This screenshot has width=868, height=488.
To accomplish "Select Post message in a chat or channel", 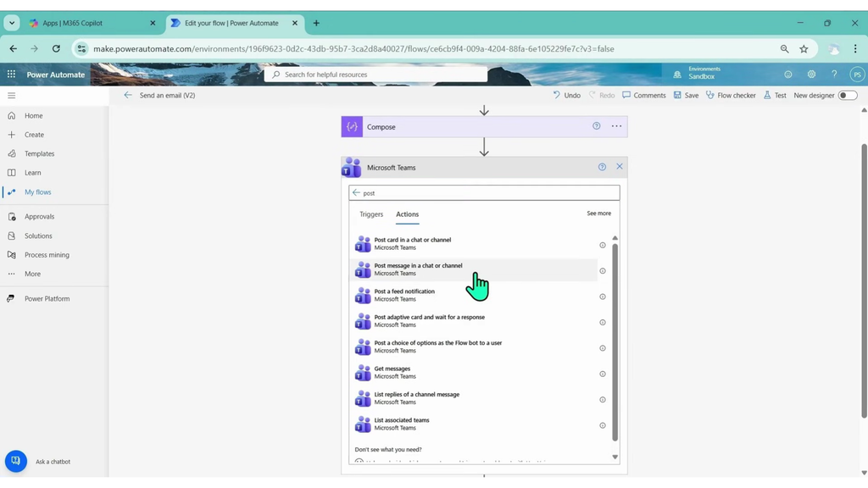I will tap(473, 269).
